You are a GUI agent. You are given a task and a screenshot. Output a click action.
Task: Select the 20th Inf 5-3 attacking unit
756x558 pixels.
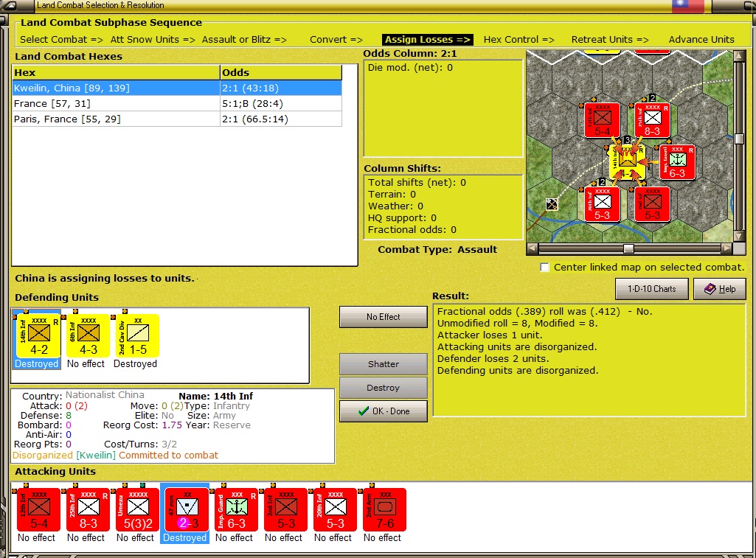point(335,510)
